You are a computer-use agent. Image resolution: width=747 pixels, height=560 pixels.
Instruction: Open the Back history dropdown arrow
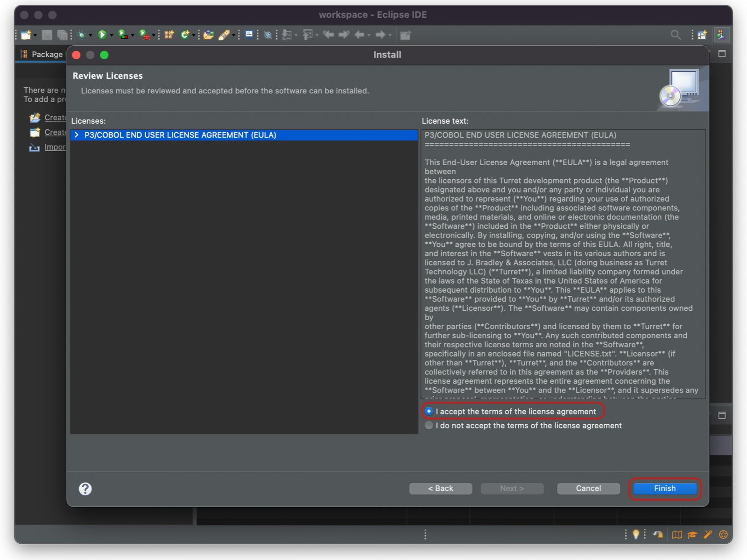pyautogui.click(x=369, y=35)
